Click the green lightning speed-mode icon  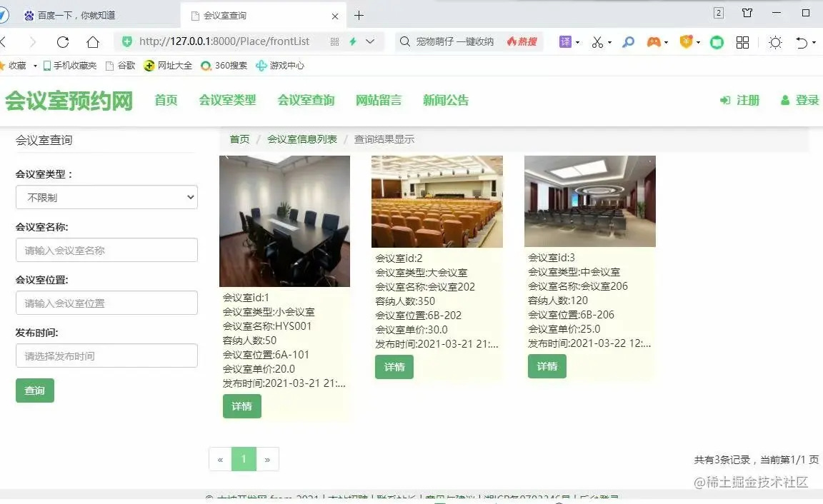click(x=353, y=41)
